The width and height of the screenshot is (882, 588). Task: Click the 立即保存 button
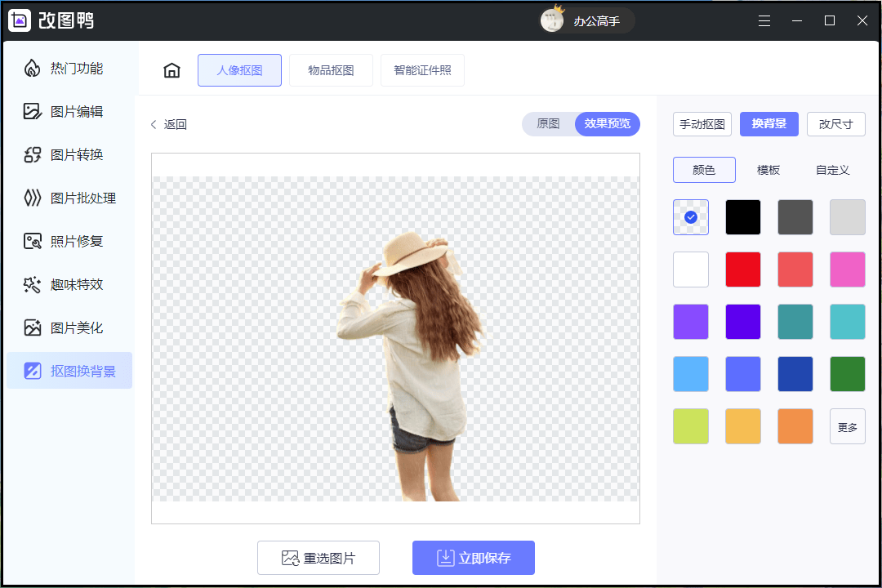474,558
